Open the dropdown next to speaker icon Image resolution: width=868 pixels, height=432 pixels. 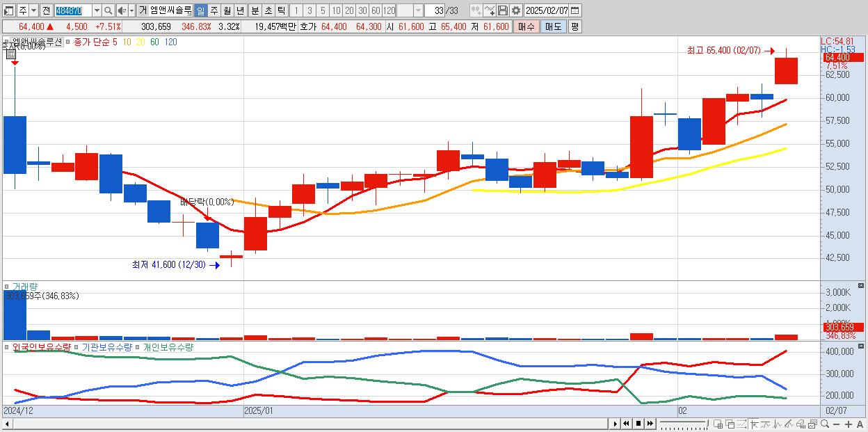click(131, 10)
